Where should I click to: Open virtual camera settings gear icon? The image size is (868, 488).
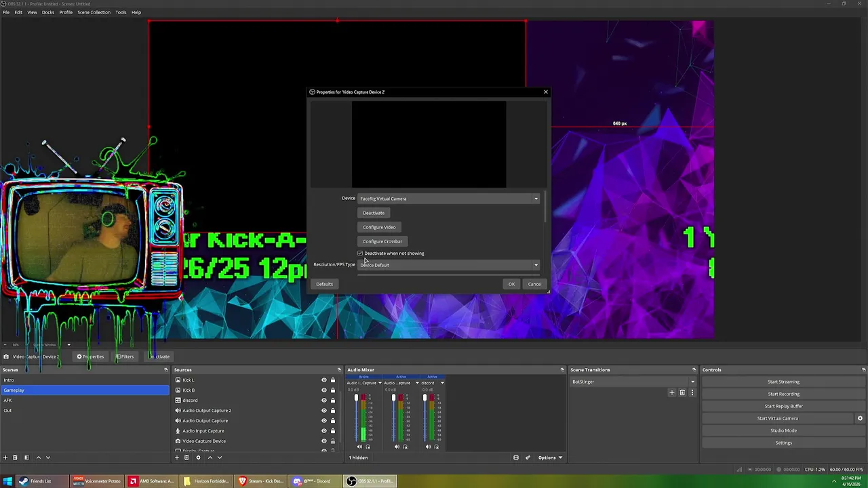point(860,418)
